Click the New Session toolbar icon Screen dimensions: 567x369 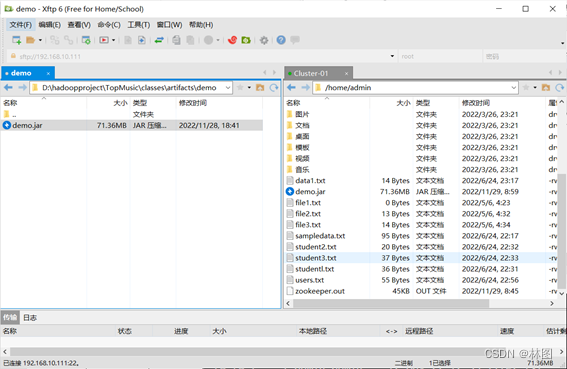coord(17,40)
